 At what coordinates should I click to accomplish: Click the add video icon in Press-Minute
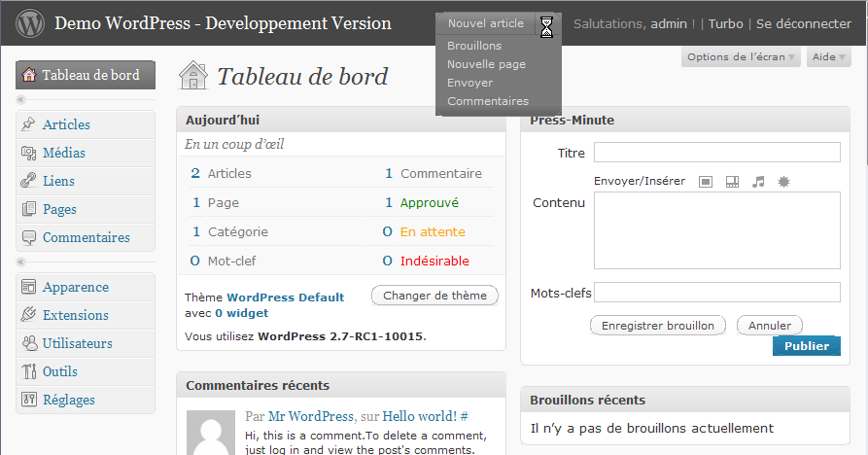point(732,182)
